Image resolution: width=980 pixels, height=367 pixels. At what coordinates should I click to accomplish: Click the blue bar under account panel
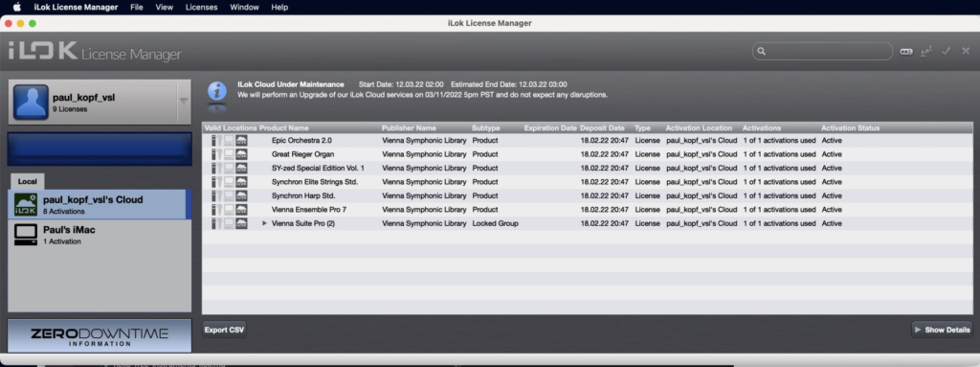pos(100,149)
